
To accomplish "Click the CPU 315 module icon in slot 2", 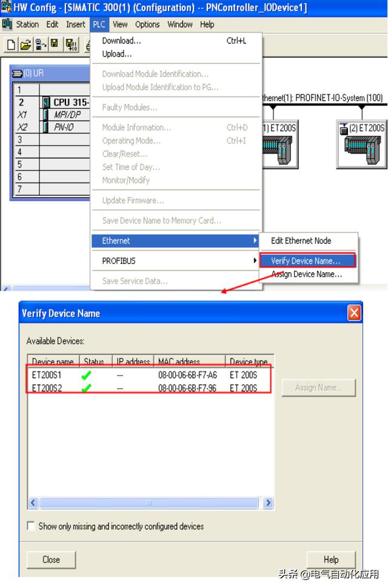I will pos(46,102).
